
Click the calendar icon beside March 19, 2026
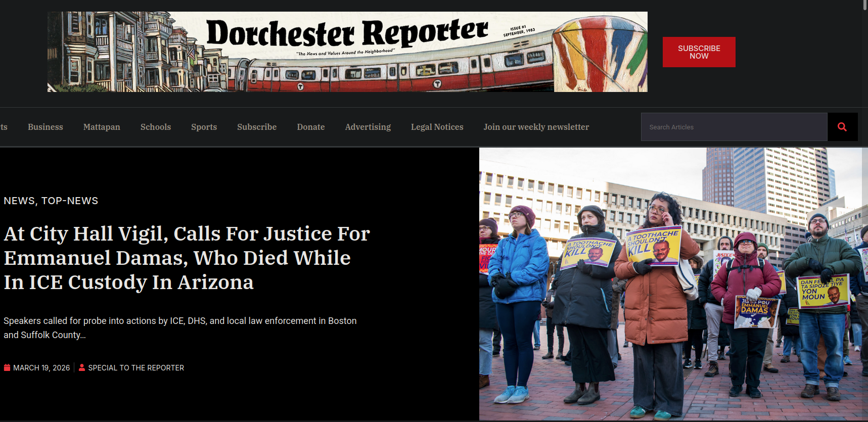7,368
